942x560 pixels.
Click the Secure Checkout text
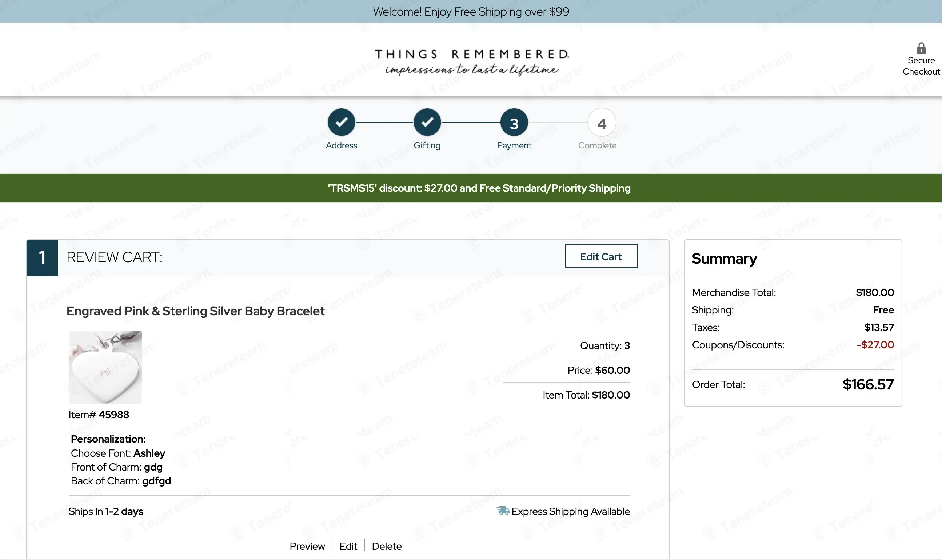click(921, 66)
